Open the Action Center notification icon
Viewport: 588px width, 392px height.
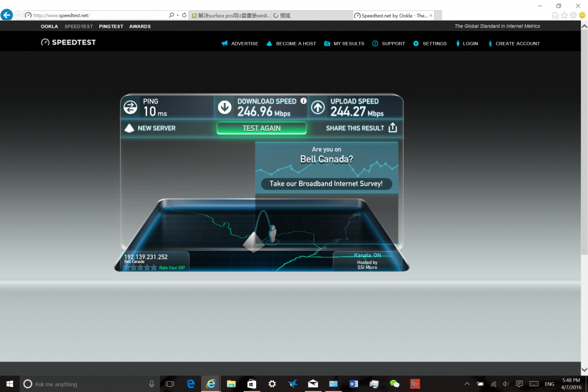click(x=519, y=384)
